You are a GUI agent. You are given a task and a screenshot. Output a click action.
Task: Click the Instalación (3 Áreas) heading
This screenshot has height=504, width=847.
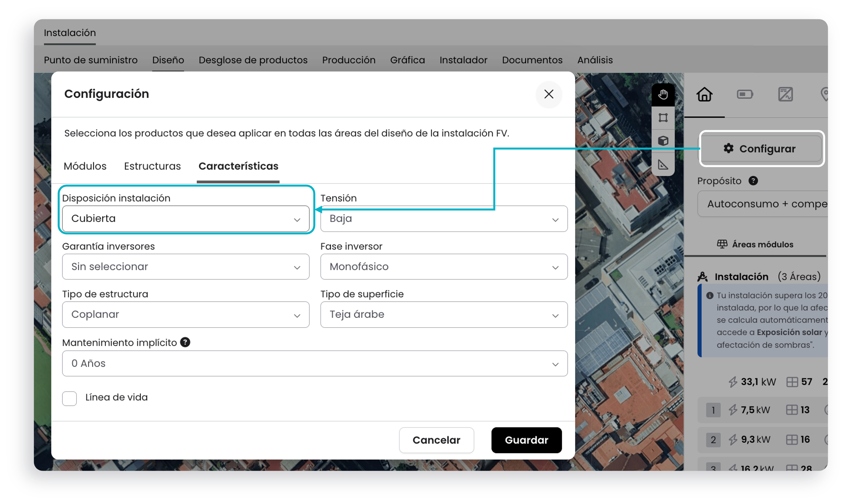coord(767,277)
